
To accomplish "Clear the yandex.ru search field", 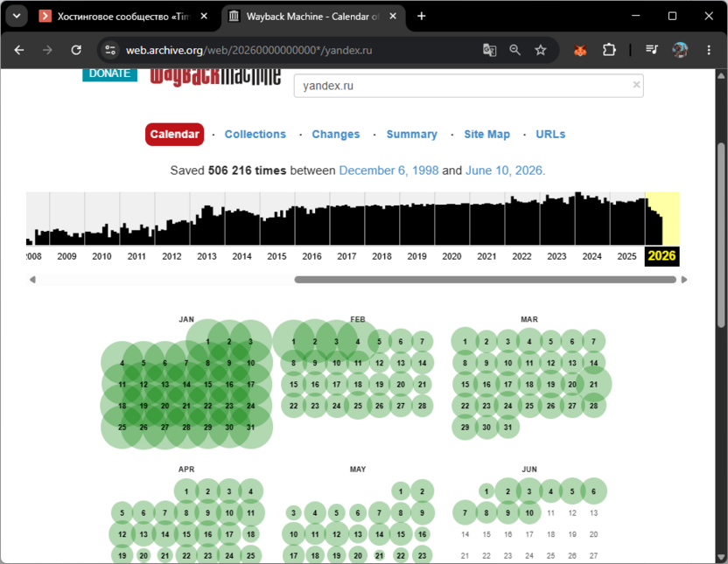I will point(636,85).
